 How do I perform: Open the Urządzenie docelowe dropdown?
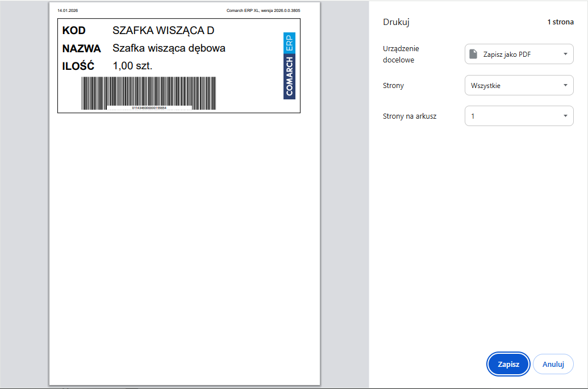[x=519, y=54]
